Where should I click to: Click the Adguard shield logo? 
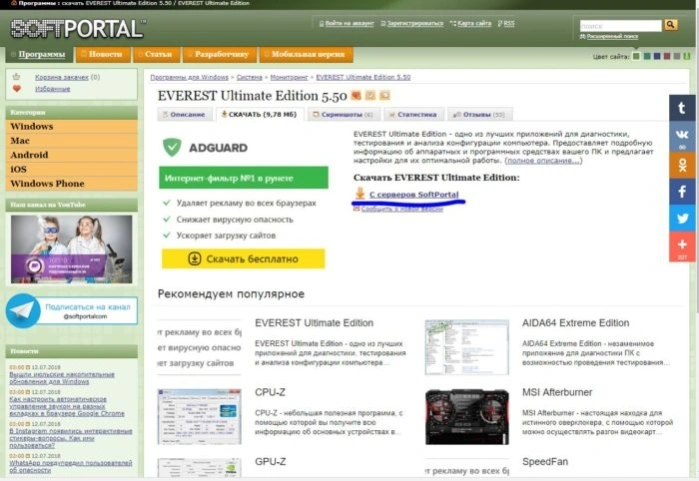(172, 147)
